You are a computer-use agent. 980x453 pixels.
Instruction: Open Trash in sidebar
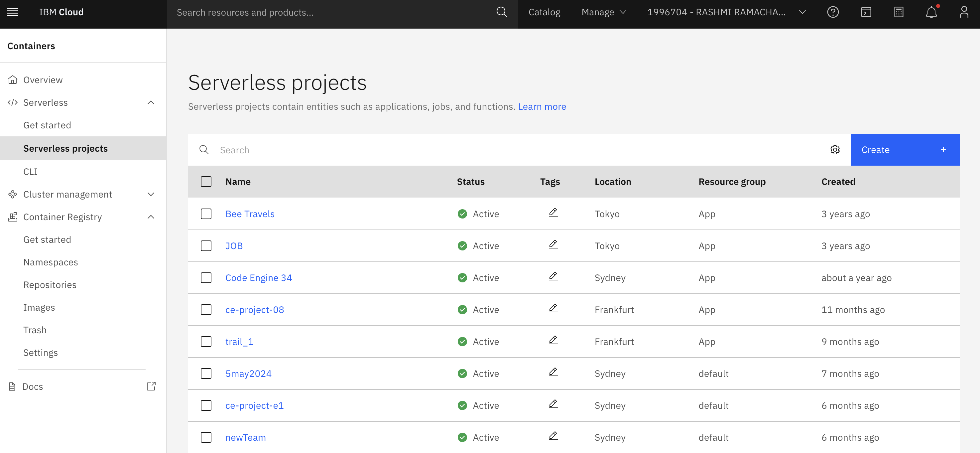(x=35, y=330)
